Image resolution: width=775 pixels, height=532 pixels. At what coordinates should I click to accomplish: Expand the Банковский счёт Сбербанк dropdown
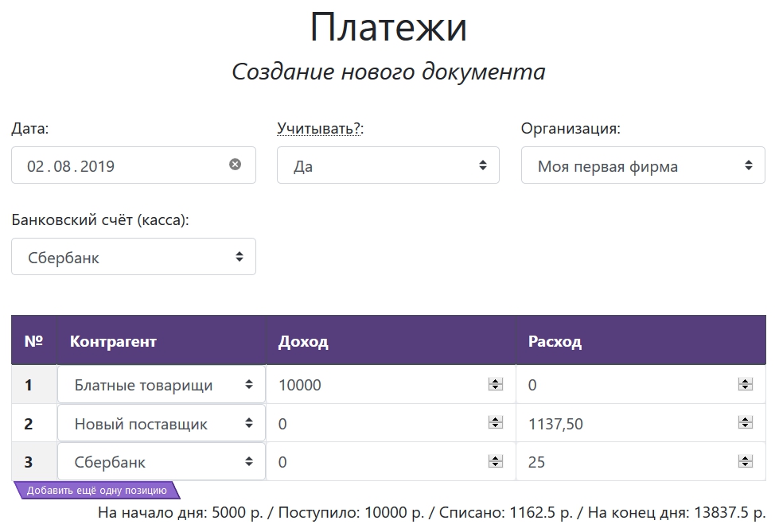coord(133,257)
